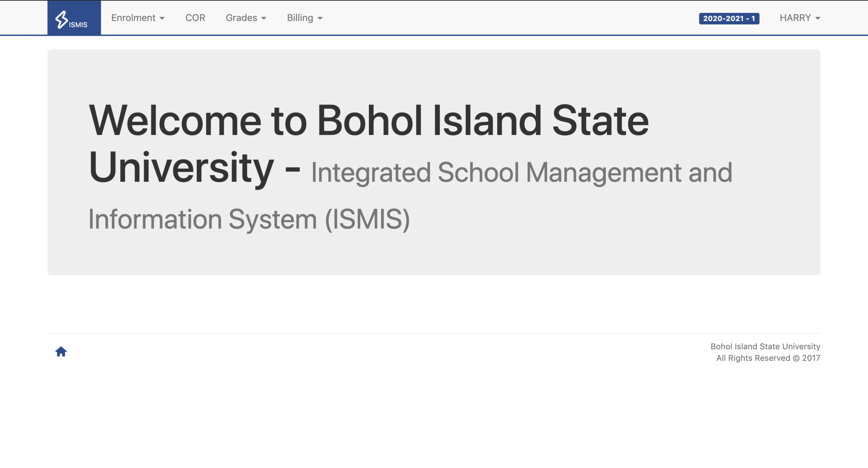Expand the Billing dropdown menu
The image size is (868, 468).
pyautogui.click(x=304, y=18)
